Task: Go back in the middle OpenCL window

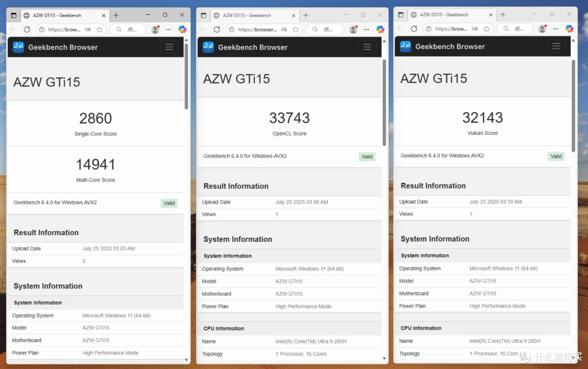Action: (204, 29)
